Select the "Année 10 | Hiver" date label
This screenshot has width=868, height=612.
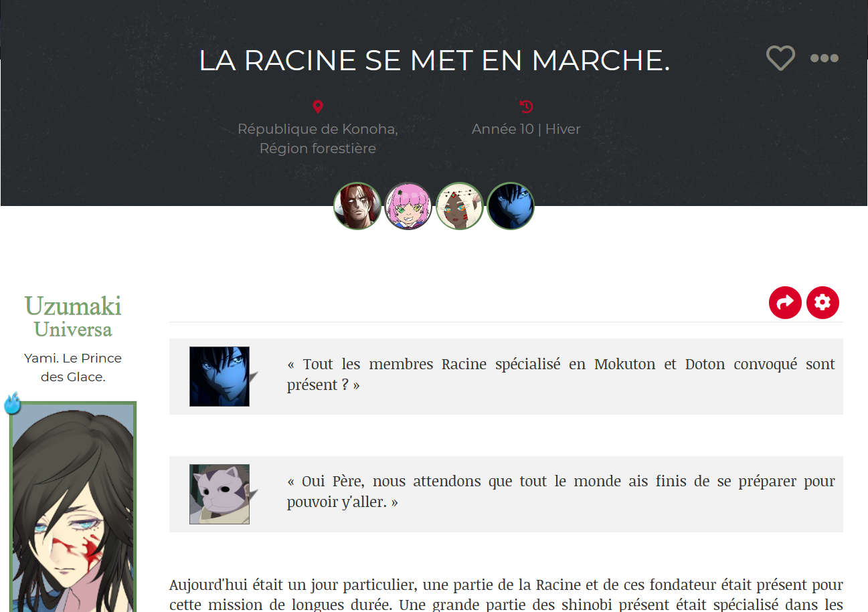coord(526,129)
